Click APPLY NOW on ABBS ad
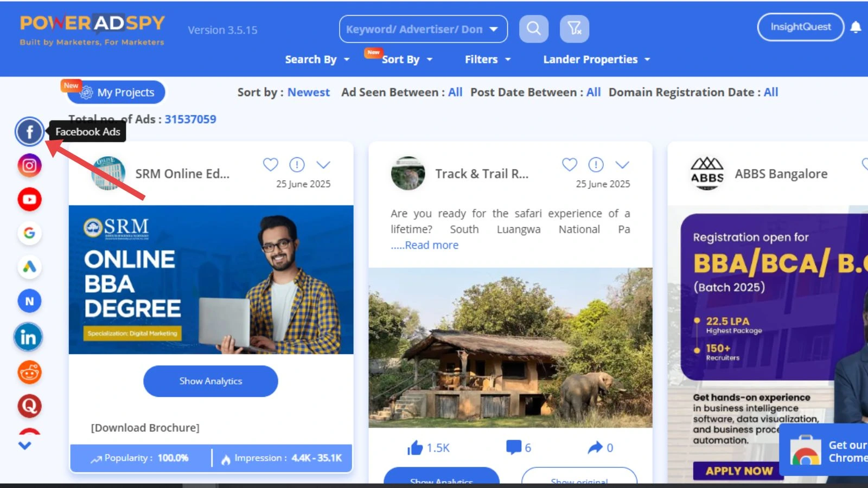Image resolution: width=868 pixels, height=488 pixels. tap(739, 471)
